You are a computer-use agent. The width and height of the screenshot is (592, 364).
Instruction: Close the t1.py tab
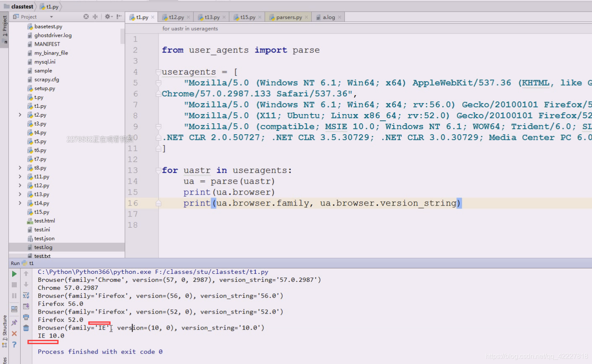(x=153, y=17)
